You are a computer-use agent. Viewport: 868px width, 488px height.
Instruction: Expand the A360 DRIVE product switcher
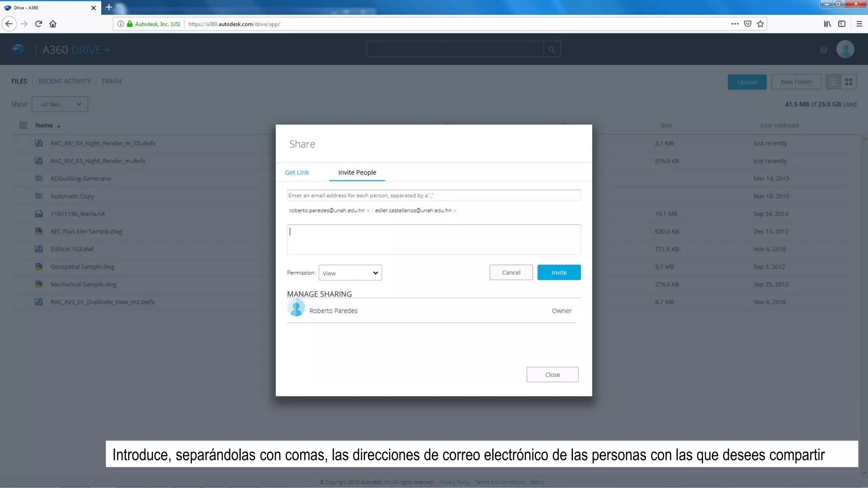[108, 50]
